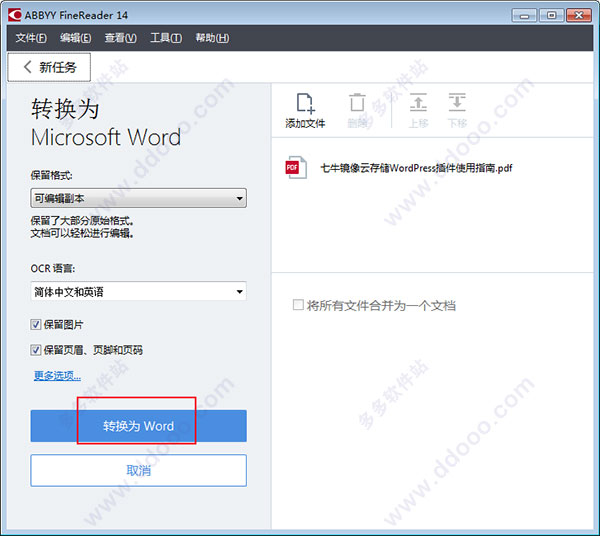
Task: Click the Move Down icon
Action: [457, 102]
